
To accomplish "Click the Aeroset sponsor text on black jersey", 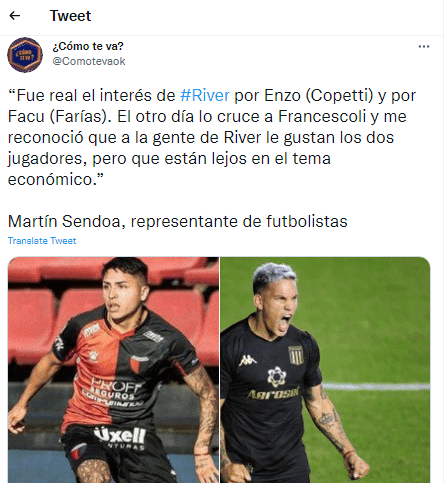I will pos(273,393).
